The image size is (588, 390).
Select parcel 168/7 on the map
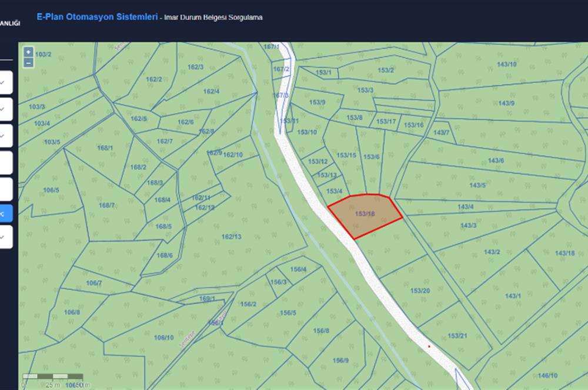(x=106, y=206)
